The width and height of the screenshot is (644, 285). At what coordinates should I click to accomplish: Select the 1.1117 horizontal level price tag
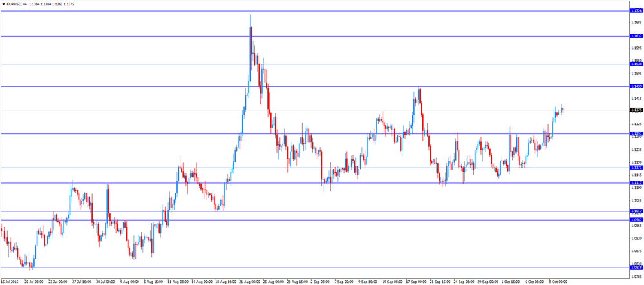pyautogui.click(x=636, y=182)
